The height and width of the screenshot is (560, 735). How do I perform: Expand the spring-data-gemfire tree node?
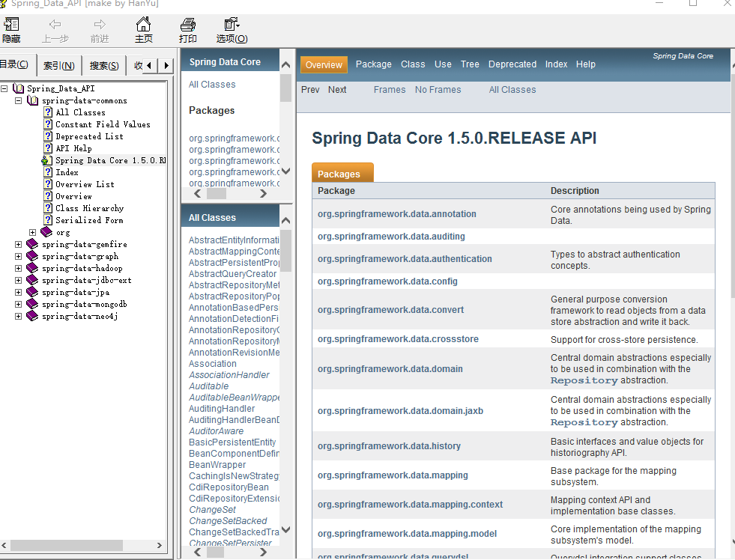(x=19, y=244)
